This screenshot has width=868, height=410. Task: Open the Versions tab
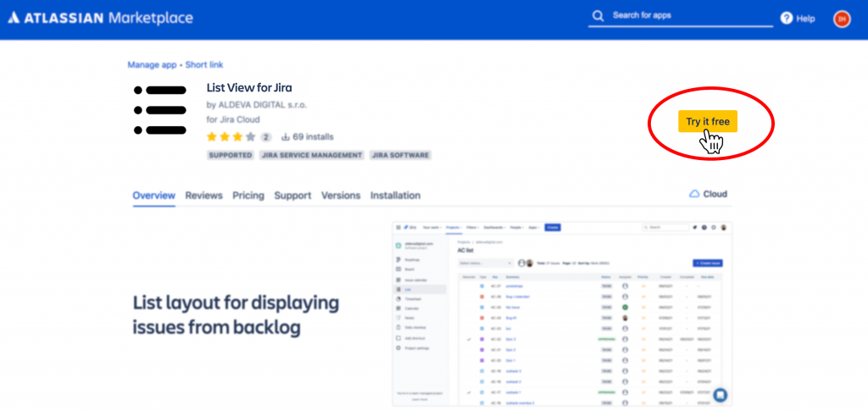pos(341,196)
